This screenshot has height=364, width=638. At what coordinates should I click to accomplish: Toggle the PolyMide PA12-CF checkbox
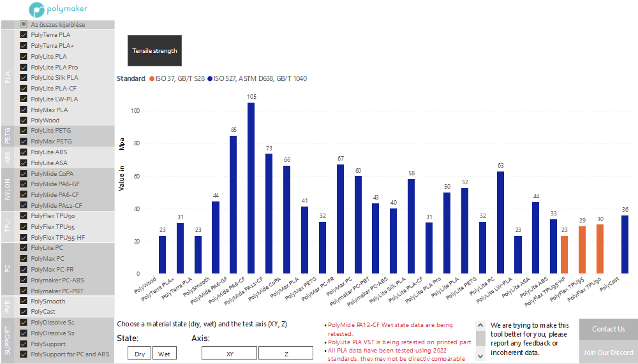coord(24,205)
